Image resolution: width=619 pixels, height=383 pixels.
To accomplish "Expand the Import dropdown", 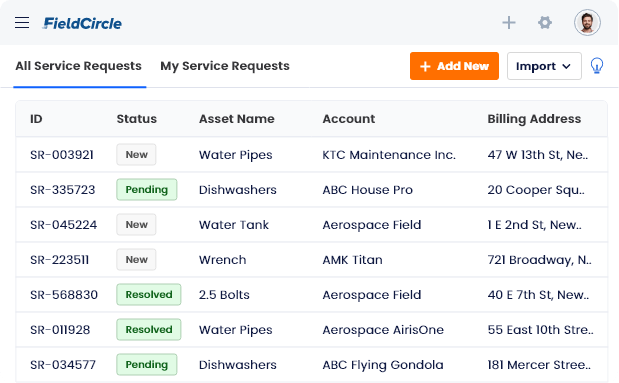I will [544, 66].
